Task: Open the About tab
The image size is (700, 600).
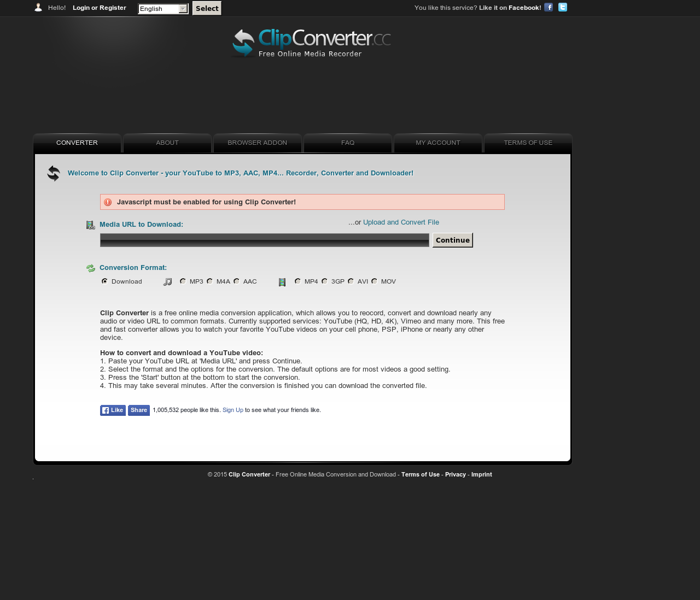Action: (167, 143)
